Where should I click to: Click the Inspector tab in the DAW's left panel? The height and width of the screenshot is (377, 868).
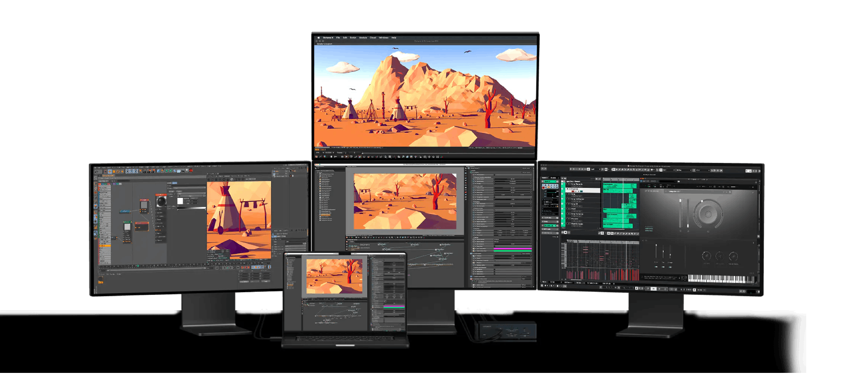coord(545,178)
